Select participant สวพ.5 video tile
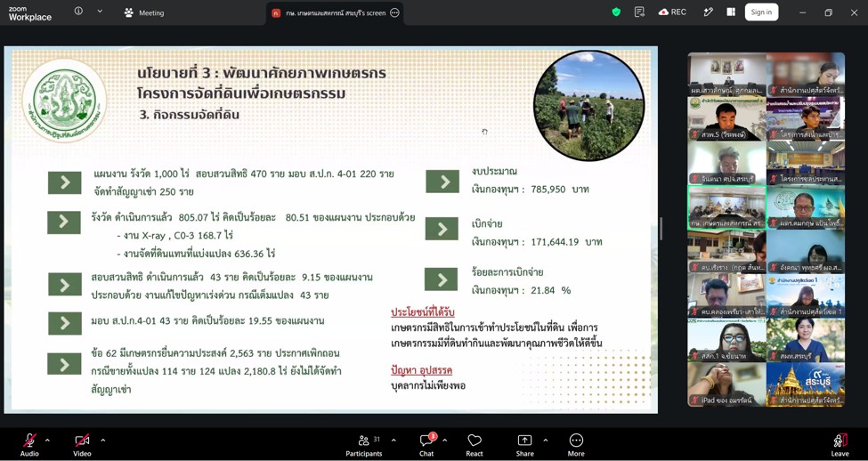The height and width of the screenshot is (461, 868). 726,118
